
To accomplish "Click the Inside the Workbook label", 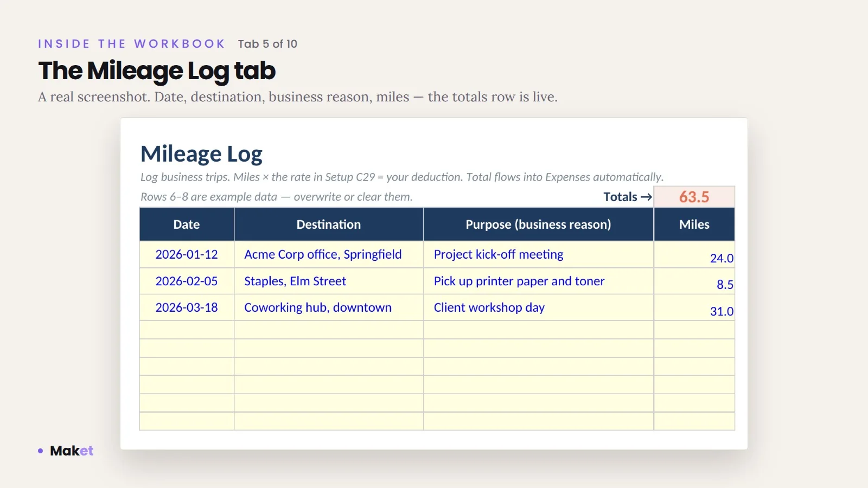I will click(x=131, y=44).
